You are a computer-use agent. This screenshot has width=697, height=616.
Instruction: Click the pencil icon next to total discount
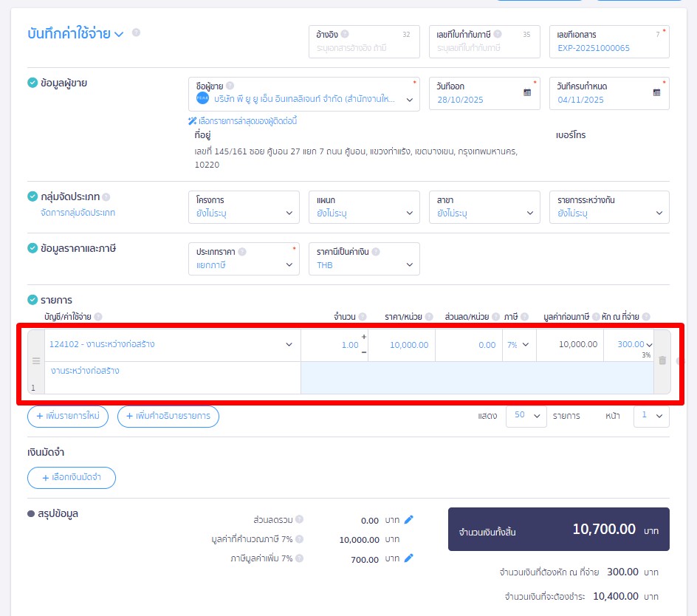pos(409,519)
